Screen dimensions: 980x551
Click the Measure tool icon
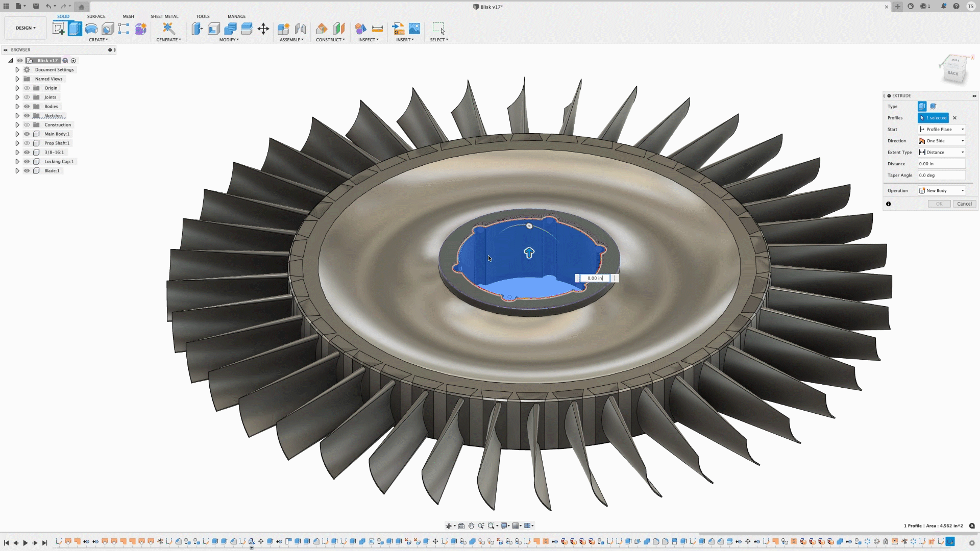(377, 29)
